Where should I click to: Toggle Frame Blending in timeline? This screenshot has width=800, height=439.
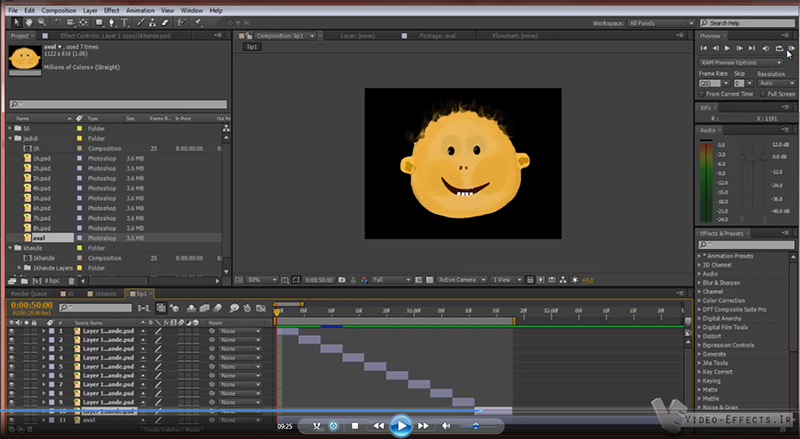pyautogui.click(x=204, y=308)
